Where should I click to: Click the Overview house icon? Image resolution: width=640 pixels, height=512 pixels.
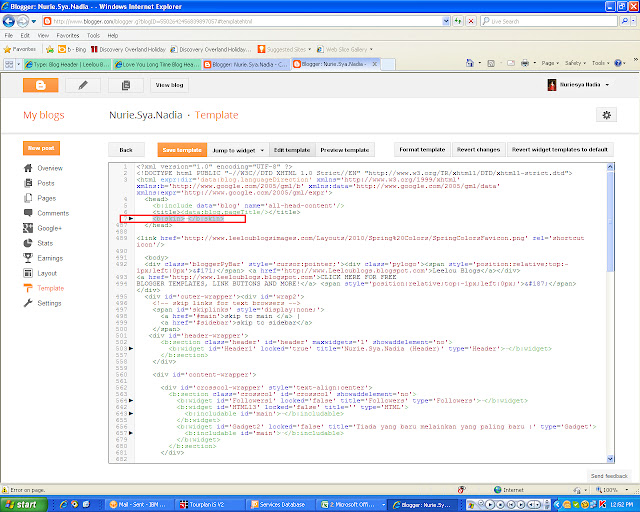[28, 168]
